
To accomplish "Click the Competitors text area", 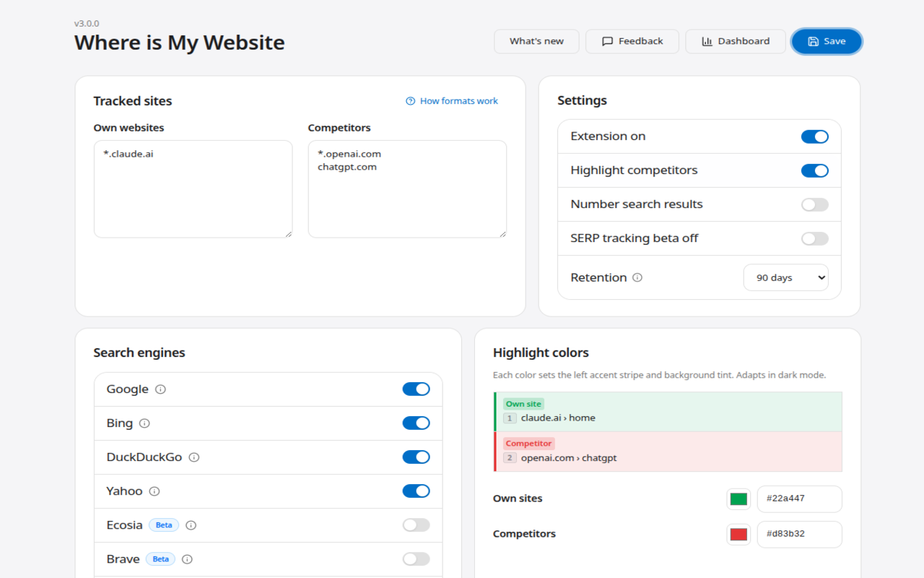I will click(x=407, y=189).
